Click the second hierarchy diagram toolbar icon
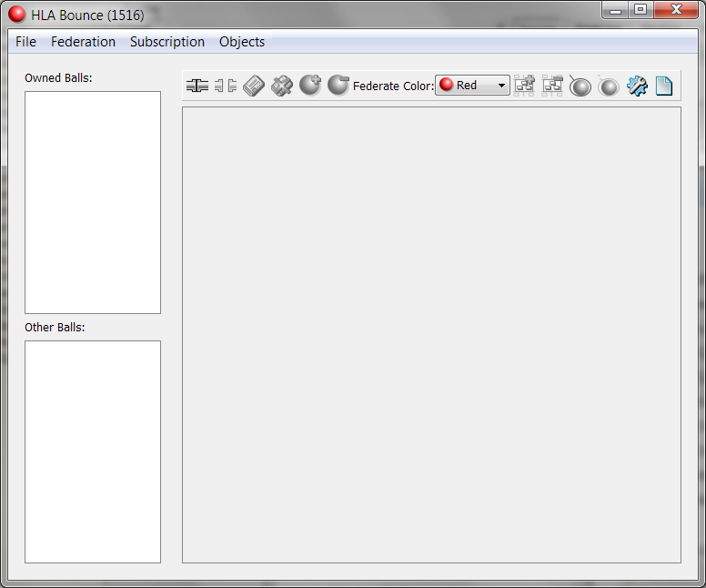706x588 pixels. pos(552,86)
